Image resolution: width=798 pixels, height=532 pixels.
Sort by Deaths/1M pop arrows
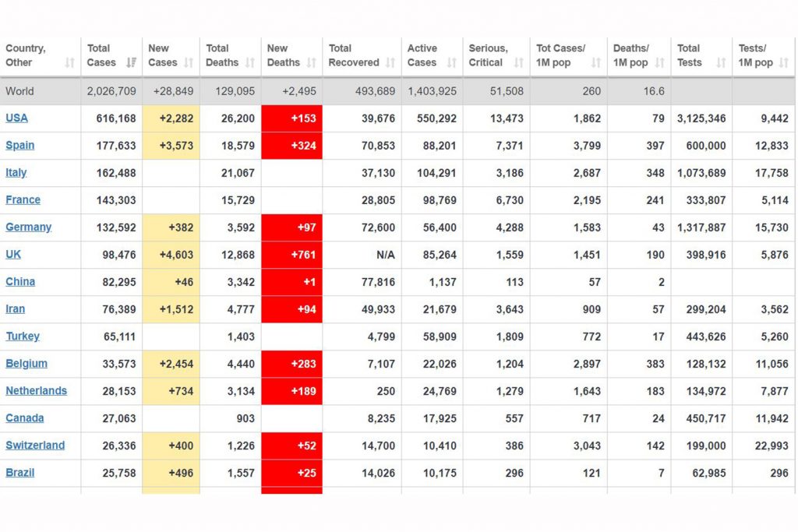point(659,62)
